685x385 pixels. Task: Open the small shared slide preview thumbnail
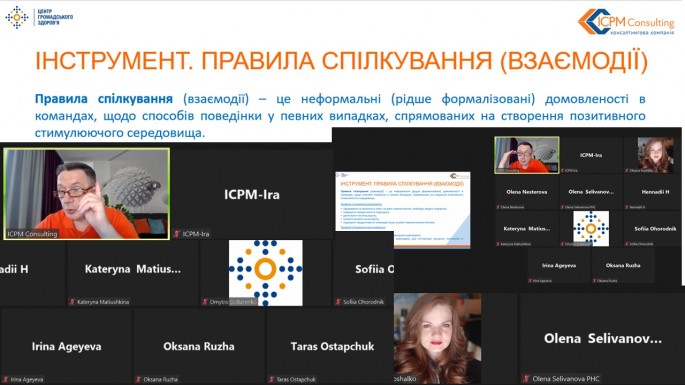403,210
